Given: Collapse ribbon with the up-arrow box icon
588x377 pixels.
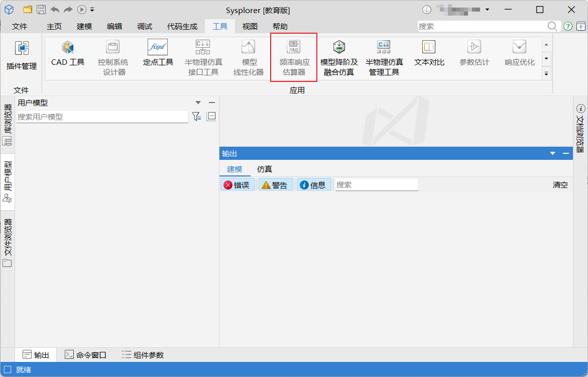Looking at the screenshot, I should tap(580, 26).
